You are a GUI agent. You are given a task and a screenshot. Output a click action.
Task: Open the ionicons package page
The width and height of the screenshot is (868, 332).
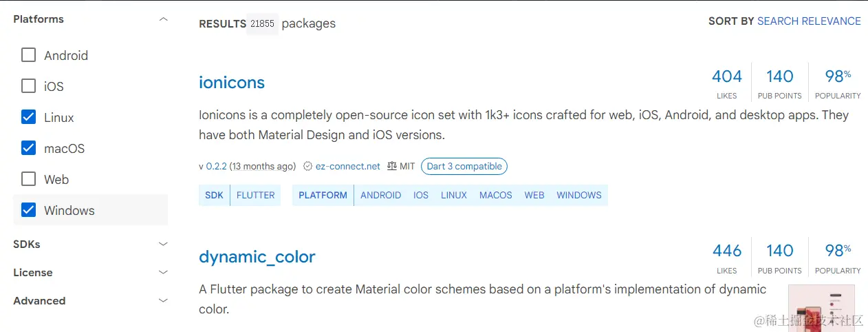(232, 83)
